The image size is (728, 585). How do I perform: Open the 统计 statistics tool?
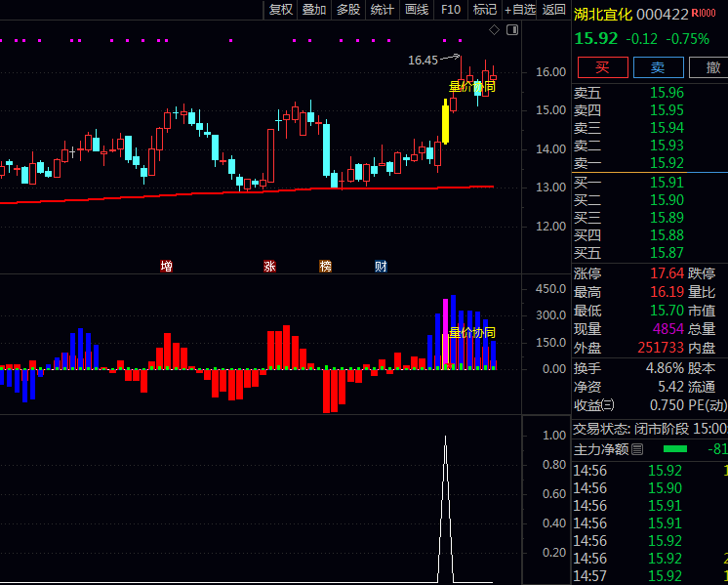pyautogui.click(x=383, y=10)
